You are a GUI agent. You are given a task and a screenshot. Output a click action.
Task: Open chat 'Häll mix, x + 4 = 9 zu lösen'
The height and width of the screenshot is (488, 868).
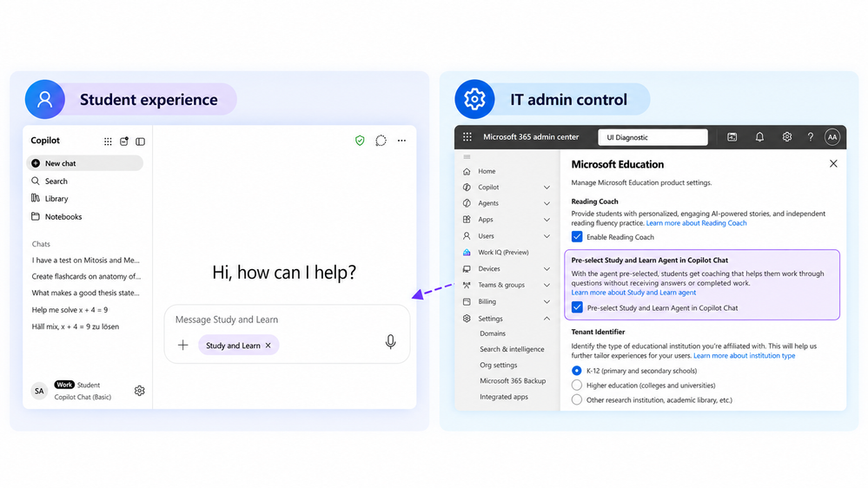76,326
